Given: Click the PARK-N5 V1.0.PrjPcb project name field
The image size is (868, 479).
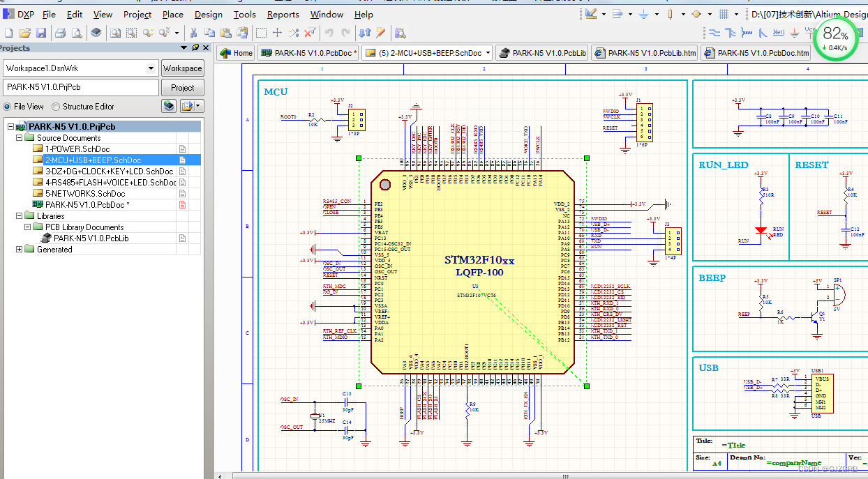Looking at the screenshot, I should [x=81, y=88].
